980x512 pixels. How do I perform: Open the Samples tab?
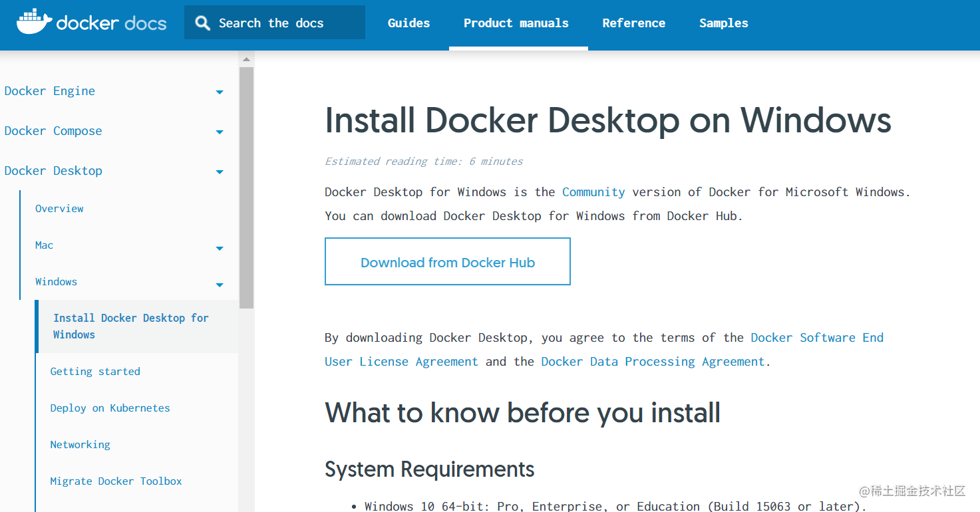[723, 23]
